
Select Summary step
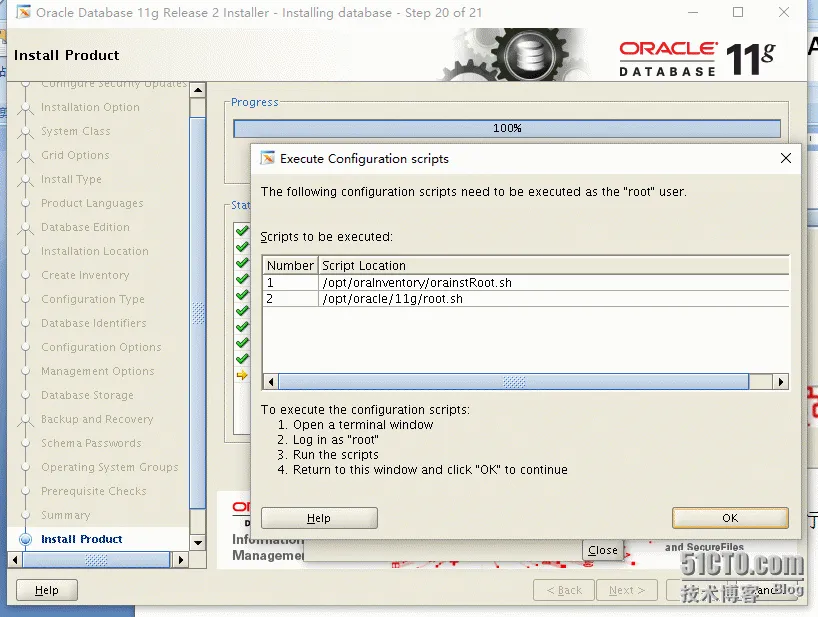pyautogui.click(x=66, y=515)
